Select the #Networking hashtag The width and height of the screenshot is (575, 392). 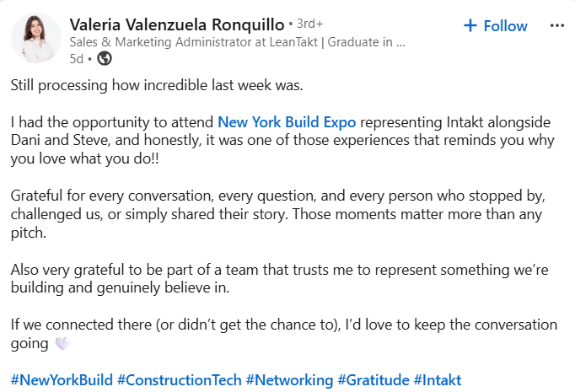point(289,379)
